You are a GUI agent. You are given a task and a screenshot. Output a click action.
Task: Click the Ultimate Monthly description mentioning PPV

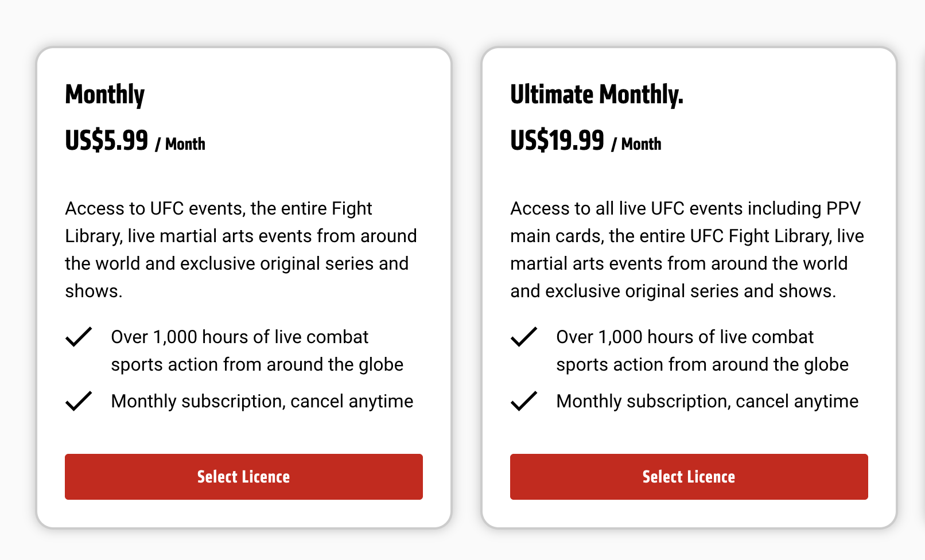click(687, 250)
